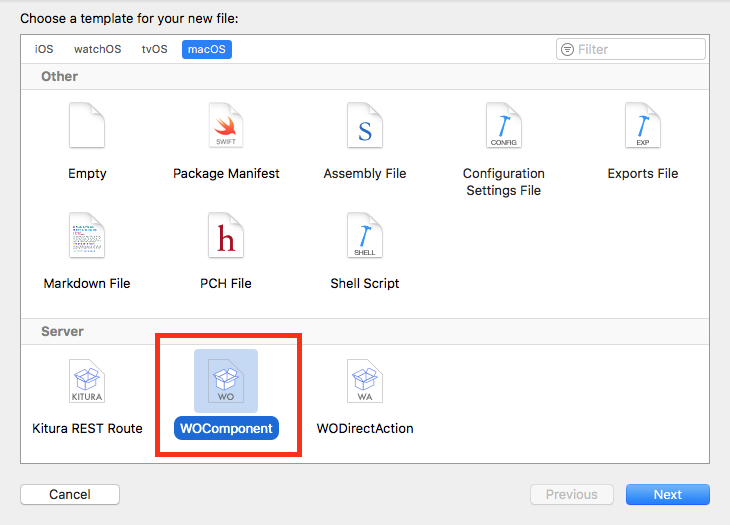Viewport: 730px width, 525px height.
Task: Choose the Markdown File template icon
Action: point(87,235)
